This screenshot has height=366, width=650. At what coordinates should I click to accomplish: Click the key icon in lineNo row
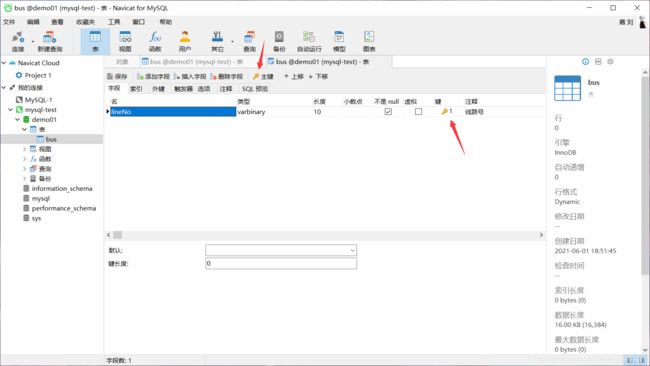444,111
